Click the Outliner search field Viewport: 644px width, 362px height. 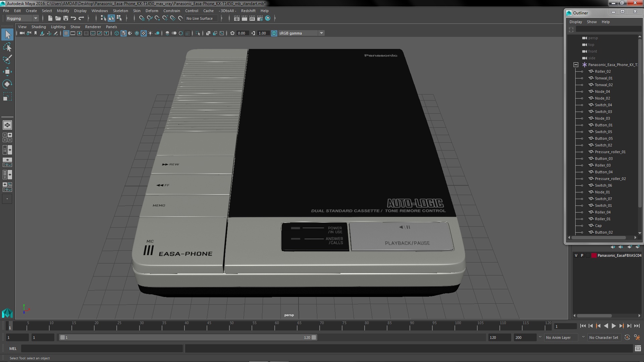608,29
